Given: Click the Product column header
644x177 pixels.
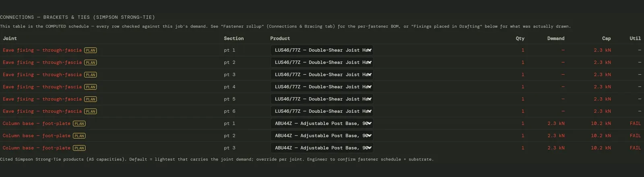Looking at the screenshot, I should click(x=280, y=38).
